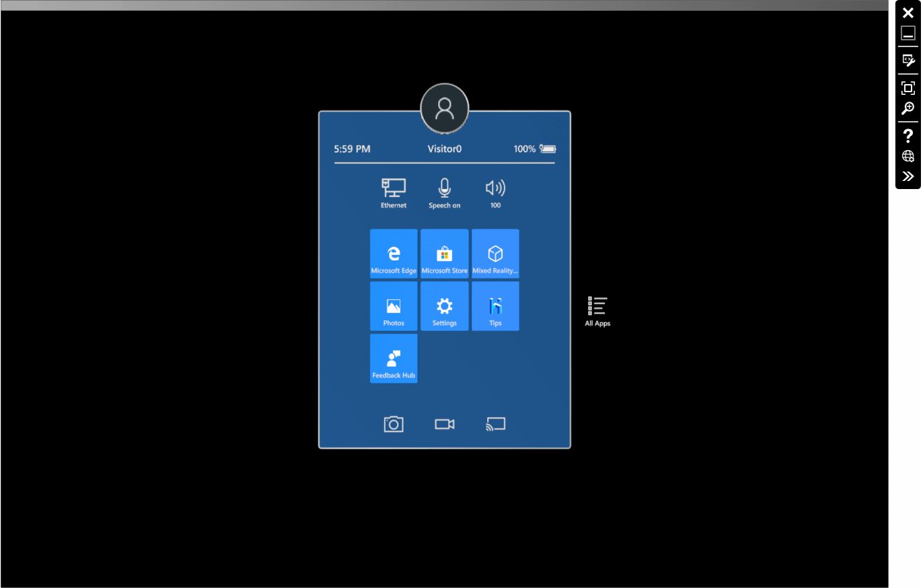Click the cast/connect icon at the bottom
Screen dimensions: 921x588
(x=495, y=424)
